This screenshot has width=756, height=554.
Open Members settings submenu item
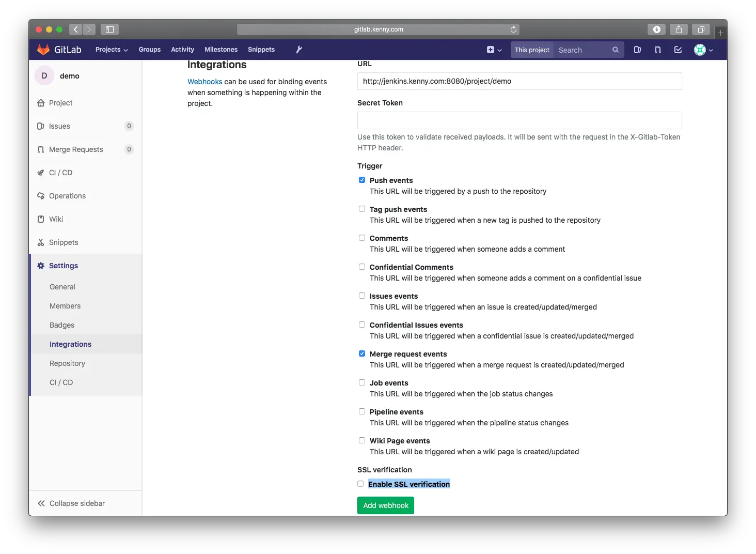[x=65, y=306]
